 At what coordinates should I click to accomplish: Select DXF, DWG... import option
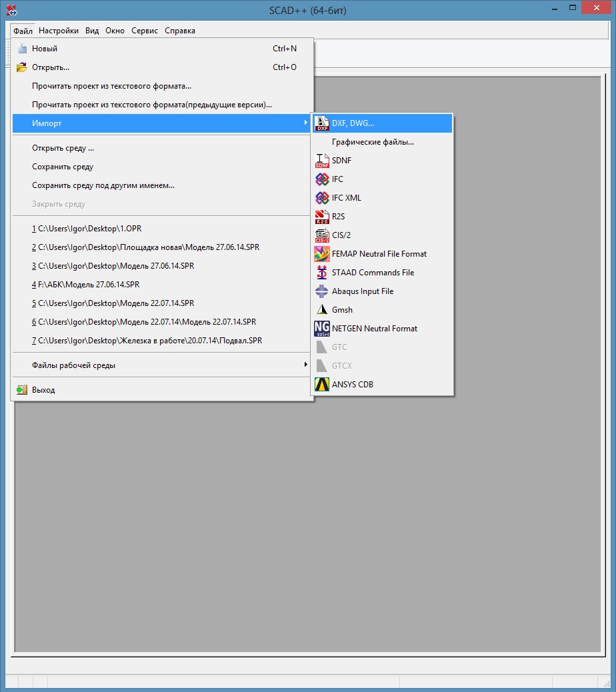click(x=383, y=123)
